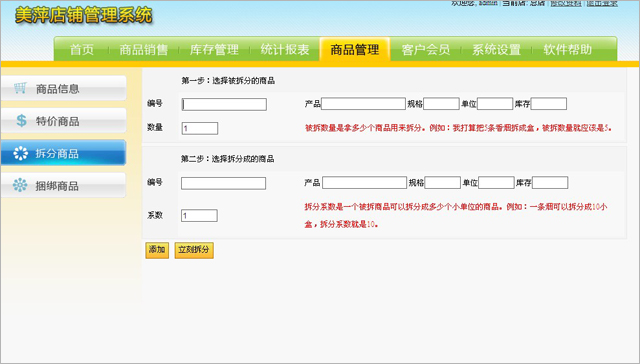Switch to the 系统设置 tab
This screenshot has width=640, height=364.
496,50
